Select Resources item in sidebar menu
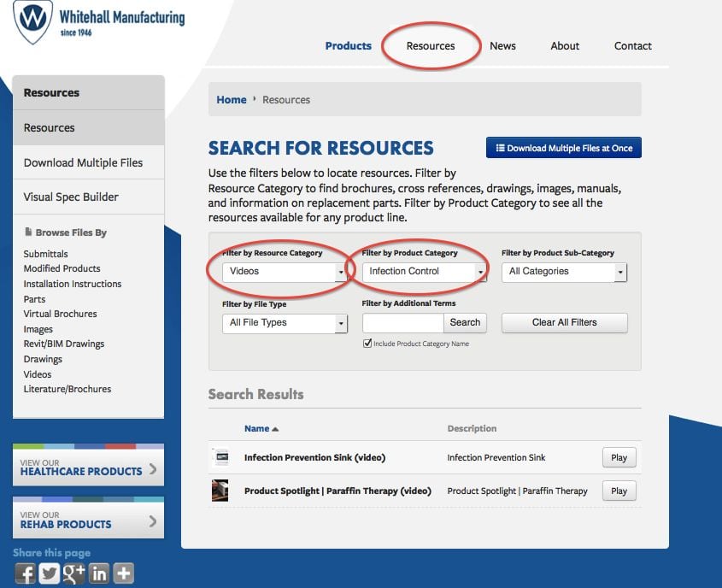Viewport: 722px width, 588px height. pyautogui.click(x=88, y=127)
